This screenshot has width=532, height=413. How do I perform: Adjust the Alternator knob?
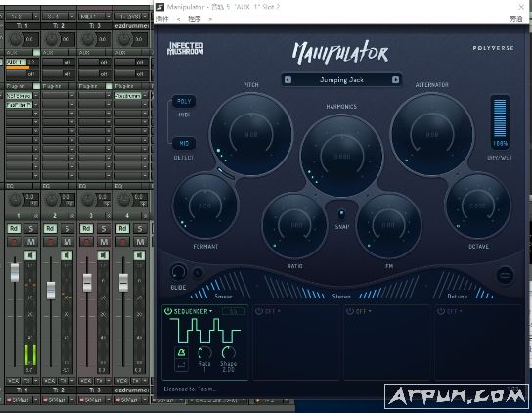pos(432,134)
